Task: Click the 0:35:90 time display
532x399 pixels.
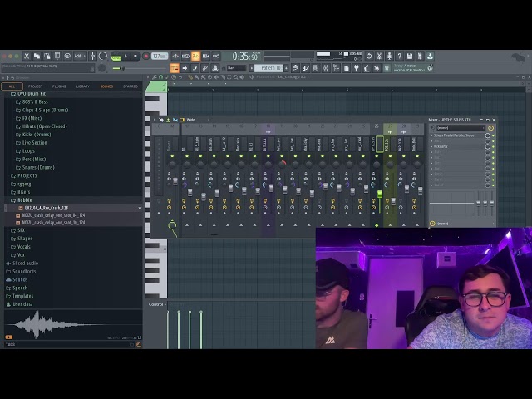Action: click(x=245, y=56)
